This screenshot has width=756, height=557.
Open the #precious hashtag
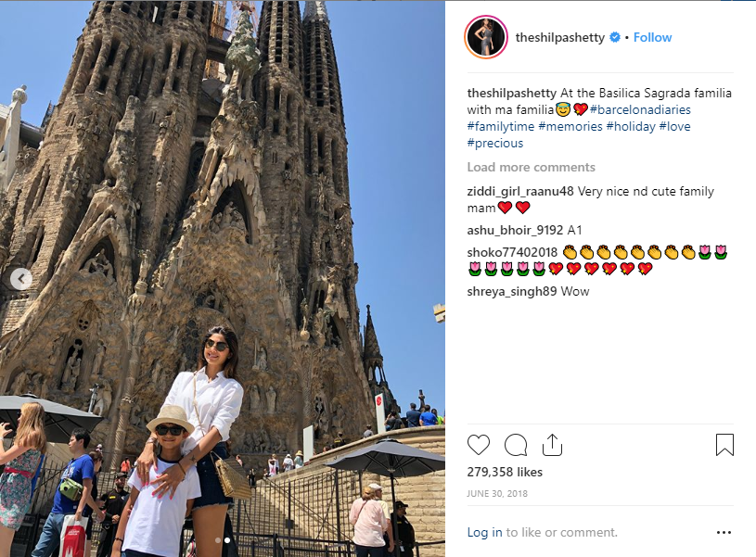(x=494, y=143)
